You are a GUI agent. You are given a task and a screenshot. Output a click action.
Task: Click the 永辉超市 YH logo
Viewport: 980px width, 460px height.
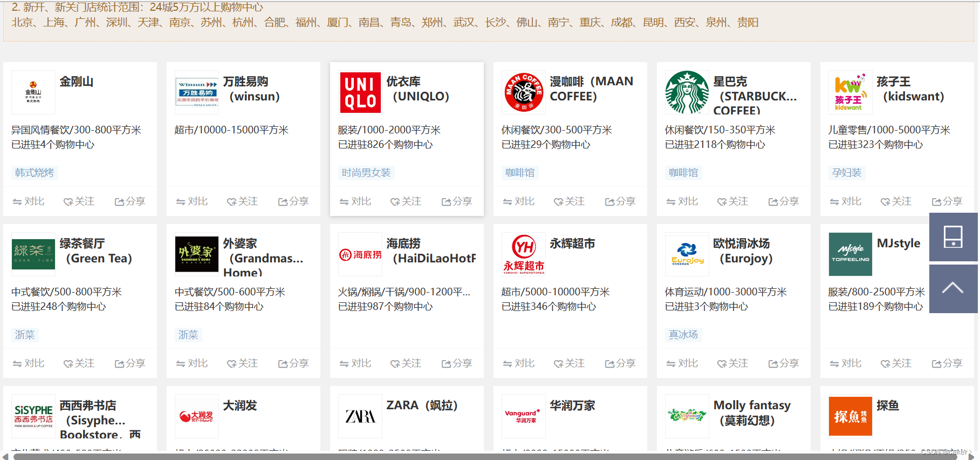(x=524, y=254)
